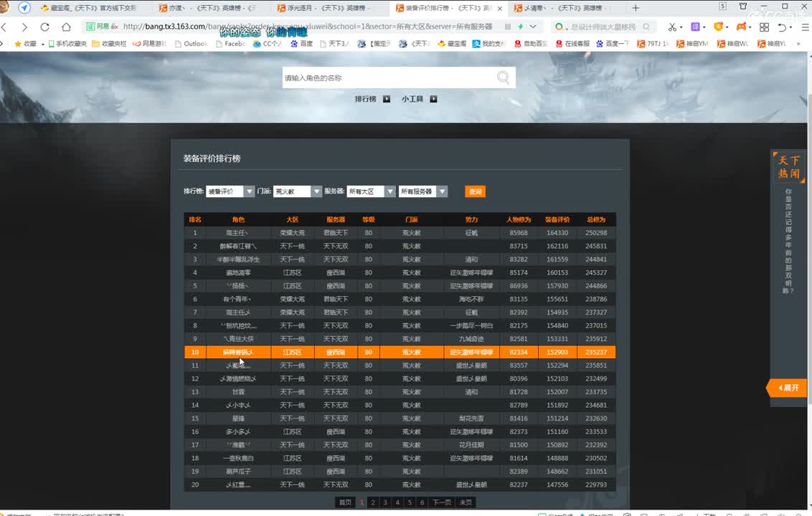The image size is (812, 516).
Task: Click 末页 last page link
Action: [x=466, y=502]
